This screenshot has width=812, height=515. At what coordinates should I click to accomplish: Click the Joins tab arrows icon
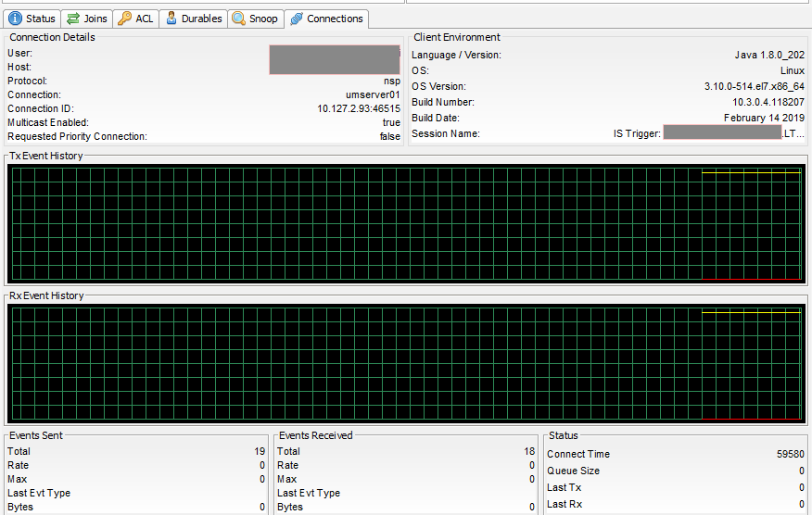pos(73,19)
